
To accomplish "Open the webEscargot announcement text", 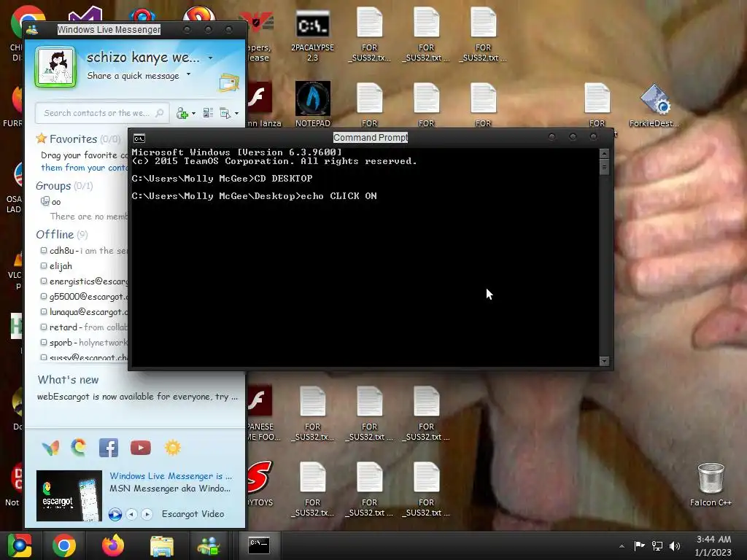I will pos(137,396).
